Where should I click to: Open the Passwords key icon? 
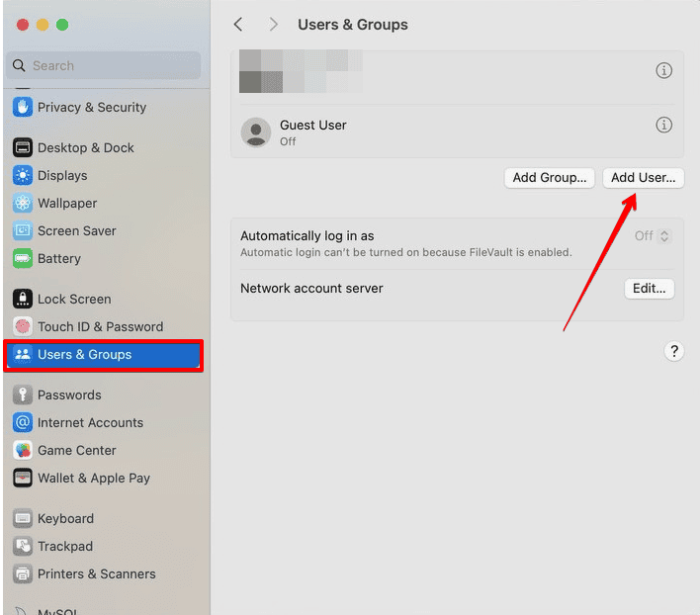[23, 395]
